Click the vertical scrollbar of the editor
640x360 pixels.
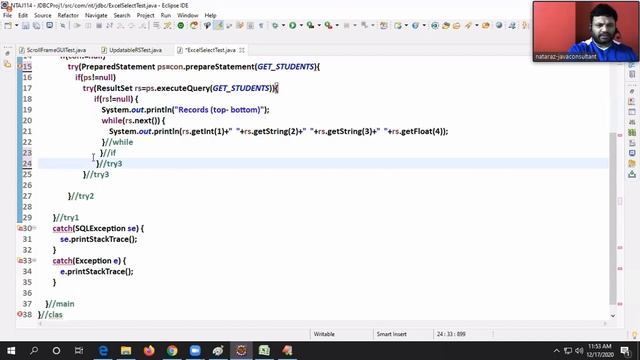(x=613, y=218)
